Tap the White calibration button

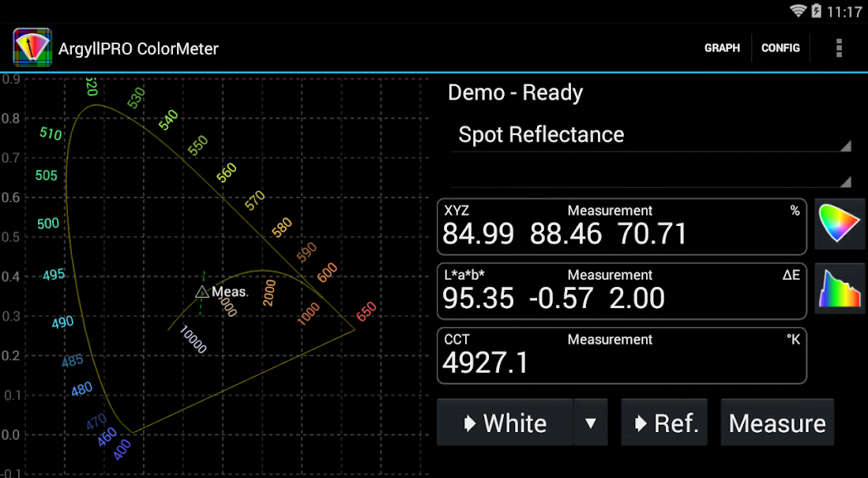[505, 423]
